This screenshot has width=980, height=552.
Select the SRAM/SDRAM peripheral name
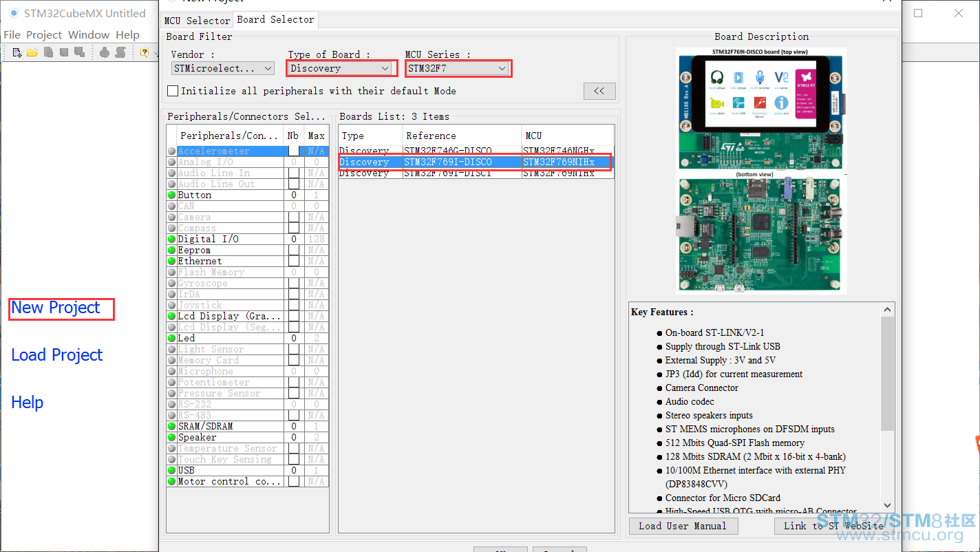[206, 427]
